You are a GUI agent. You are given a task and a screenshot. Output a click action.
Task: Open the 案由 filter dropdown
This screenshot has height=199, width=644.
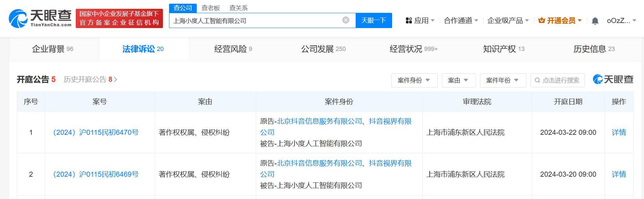coord(459,80)
